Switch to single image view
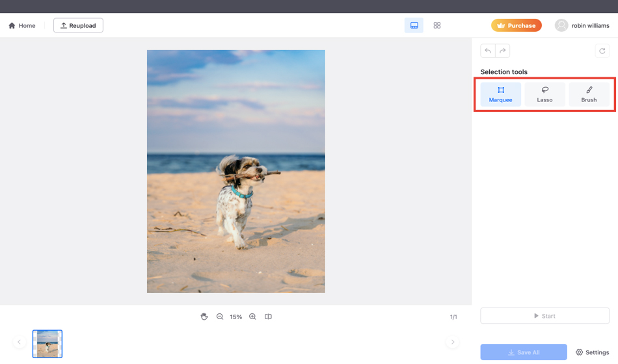 pos(414,25)
